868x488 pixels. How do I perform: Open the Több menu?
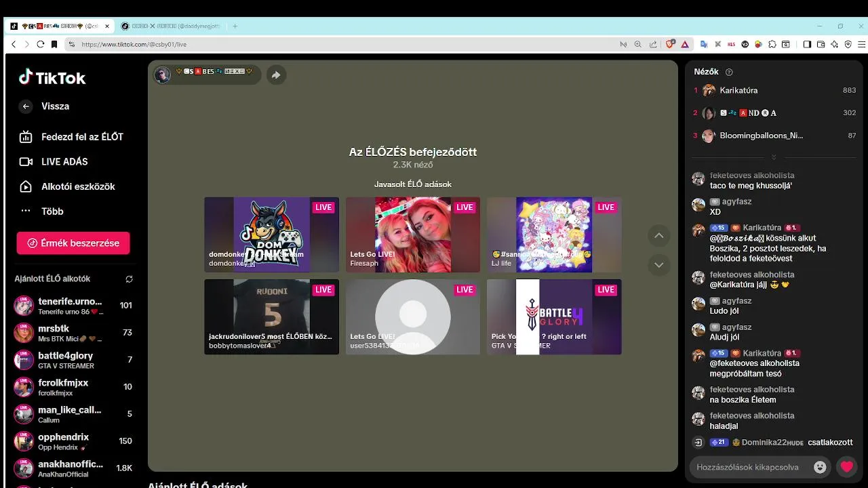[41, 211]
